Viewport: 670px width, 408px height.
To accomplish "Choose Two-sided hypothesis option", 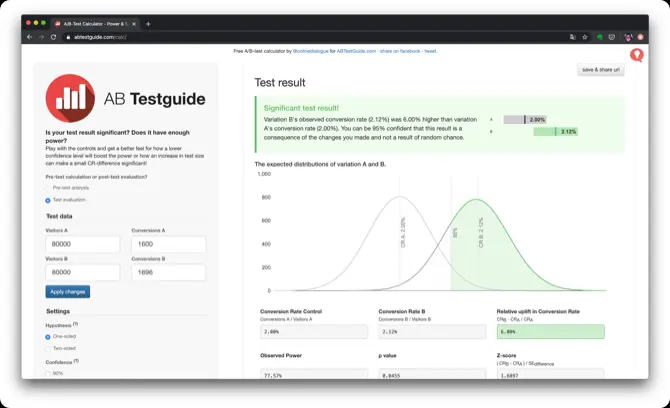I will click(48, 349).
